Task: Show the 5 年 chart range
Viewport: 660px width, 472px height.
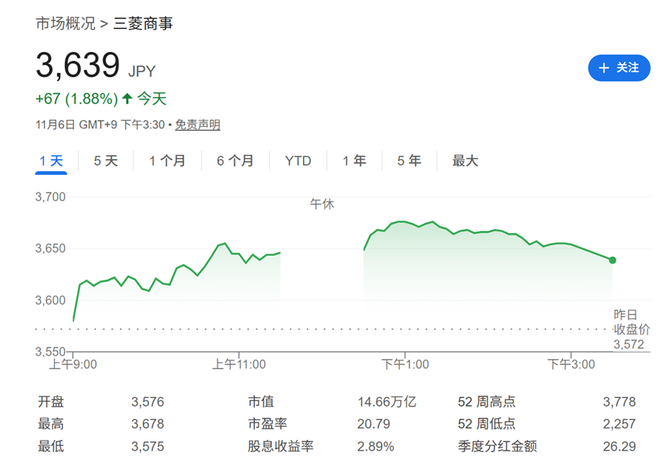Action: pos(408,160)
